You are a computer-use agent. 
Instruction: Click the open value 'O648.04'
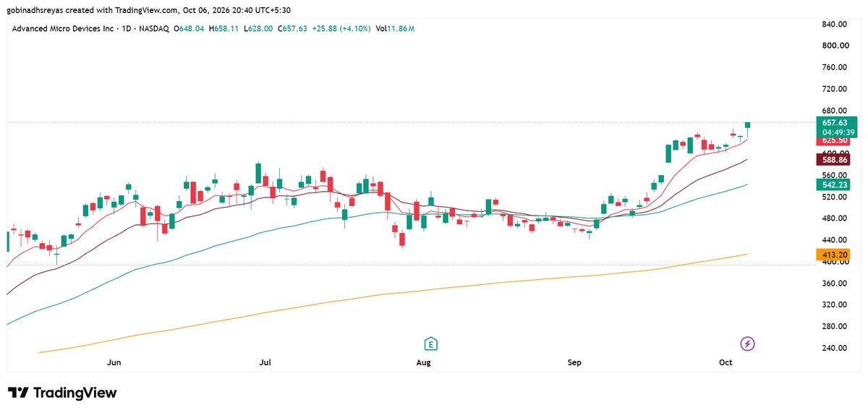190,29
